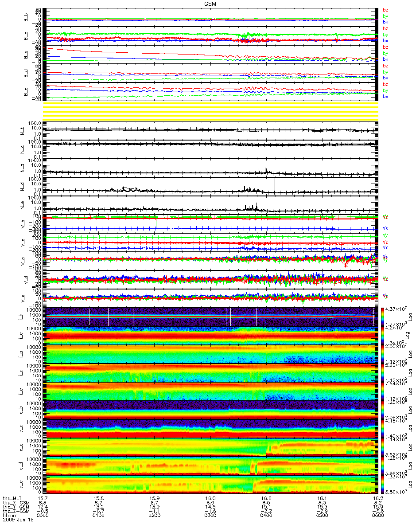
Task: Click the green by legend of the B_b panel
Action: tap(385, 16)
